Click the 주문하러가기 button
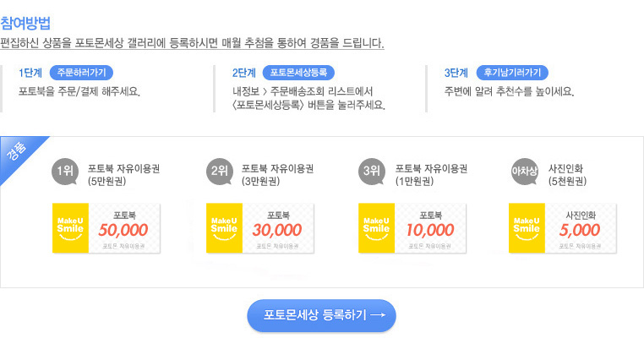The height and width of the screenshot is (355, 644). 81,73
